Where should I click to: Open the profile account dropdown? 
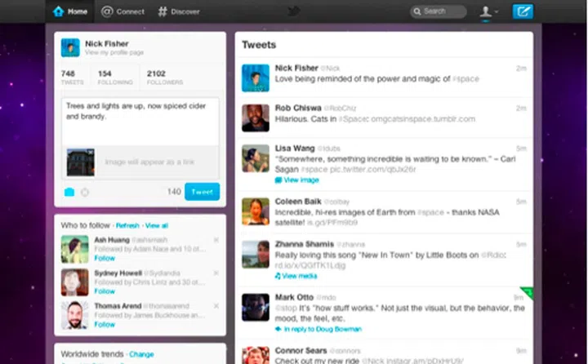(x=489, y=11)
